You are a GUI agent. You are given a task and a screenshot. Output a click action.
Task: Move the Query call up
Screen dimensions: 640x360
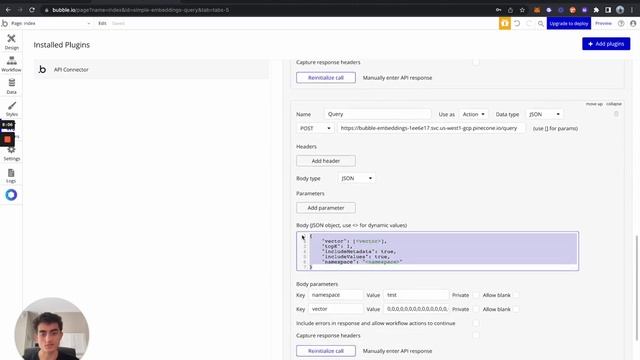[x=594, y=104]
